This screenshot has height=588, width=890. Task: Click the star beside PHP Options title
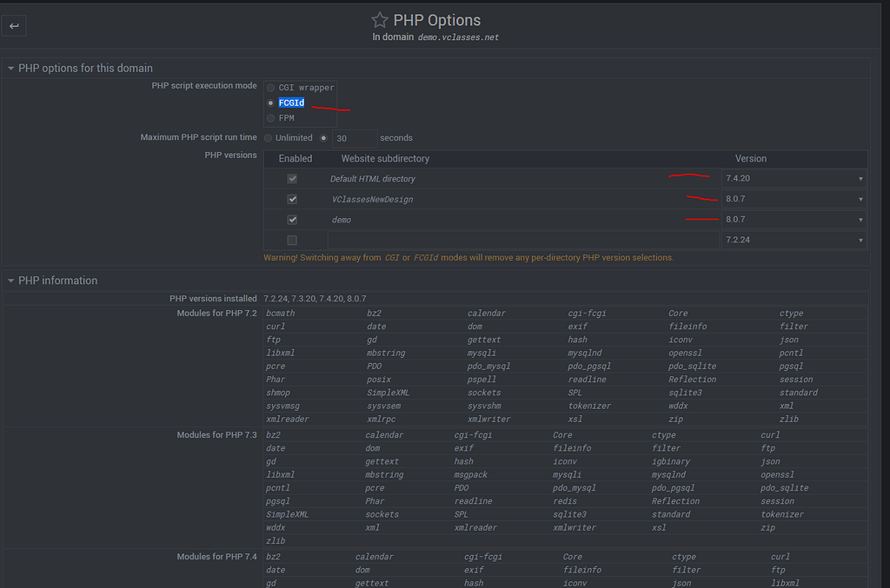point(380,19)
